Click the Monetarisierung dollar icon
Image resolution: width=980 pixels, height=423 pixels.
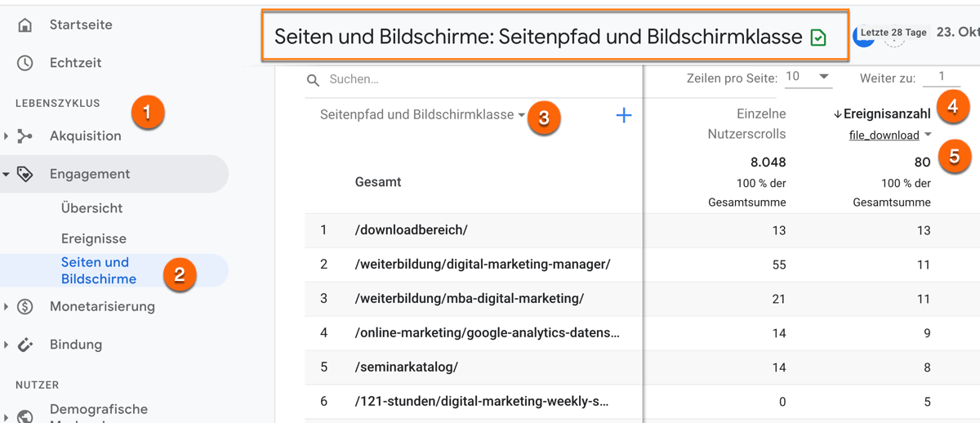[x=25, y=307]
